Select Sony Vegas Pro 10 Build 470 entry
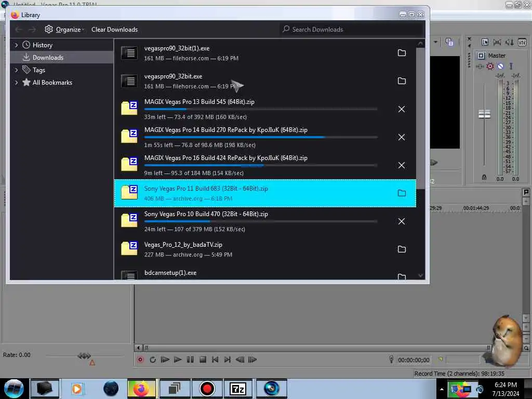This screenshot has height=399, width=532. click(265, 221)
